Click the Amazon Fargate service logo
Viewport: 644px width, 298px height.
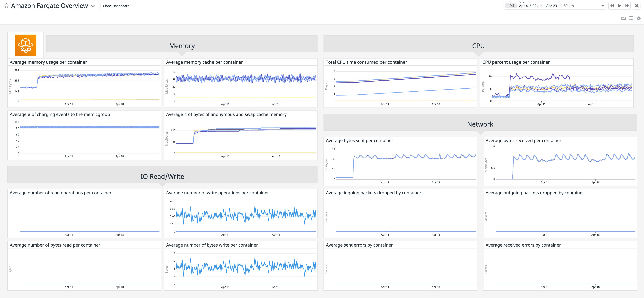[x=25, y=45]
